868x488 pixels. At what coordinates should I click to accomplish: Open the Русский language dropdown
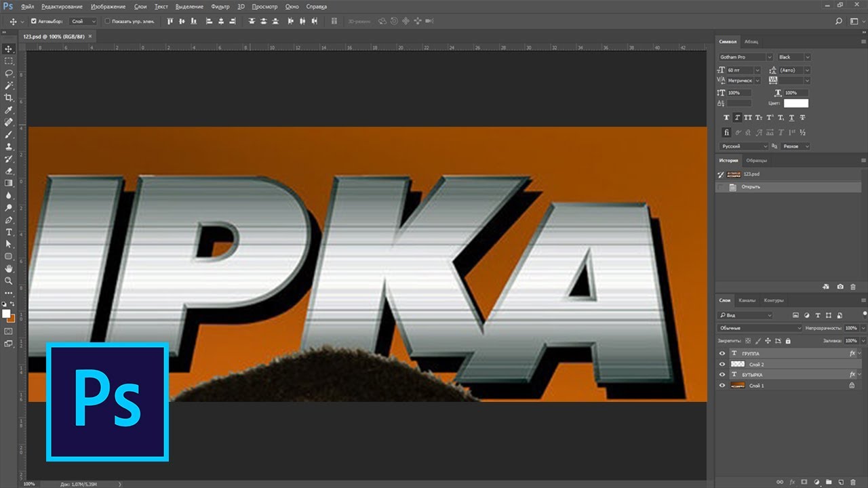coord(744,146)
